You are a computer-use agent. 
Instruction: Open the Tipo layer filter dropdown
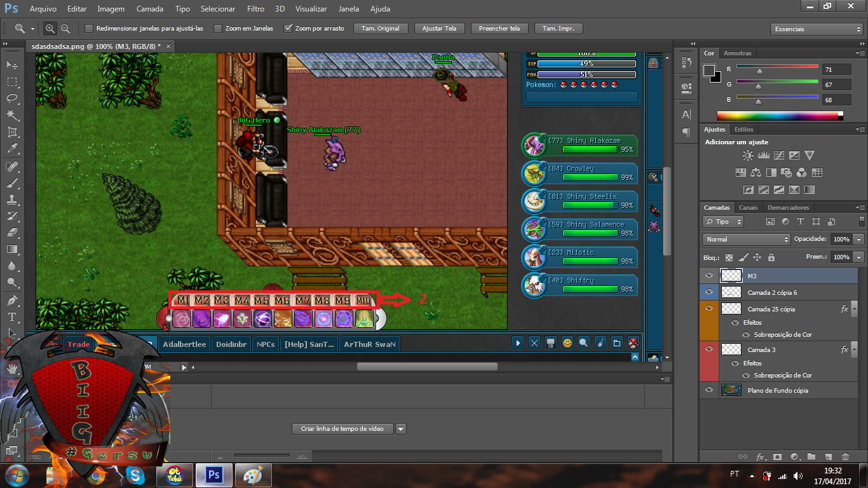723,222
